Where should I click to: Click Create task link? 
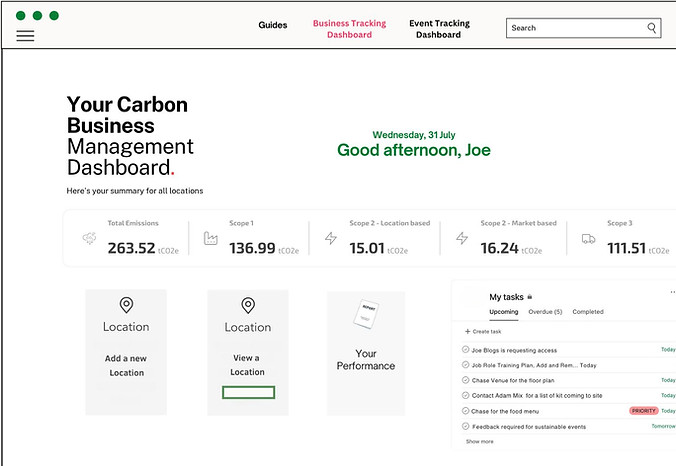click(x=487, y=332)
